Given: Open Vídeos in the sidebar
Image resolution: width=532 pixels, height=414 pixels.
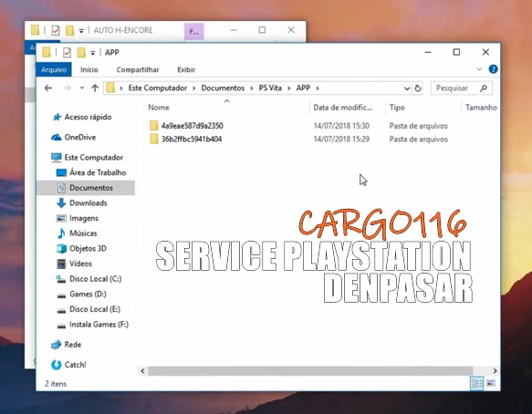Looking at the screenshot, I should (80, 264).
